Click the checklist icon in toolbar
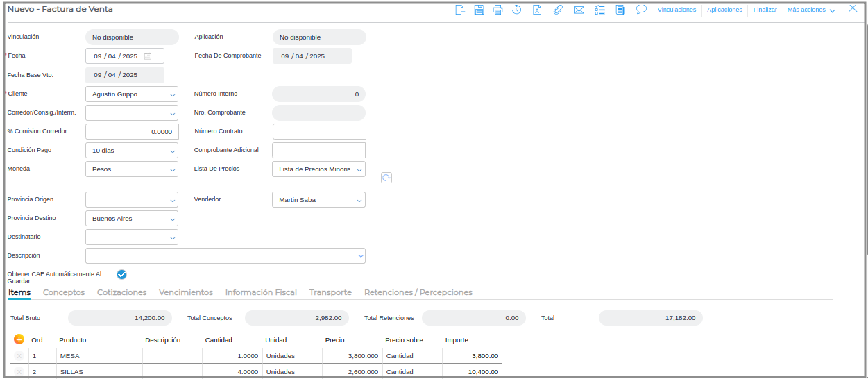The width and height of the screenshot is (868, 379). [x=600, y=10]
